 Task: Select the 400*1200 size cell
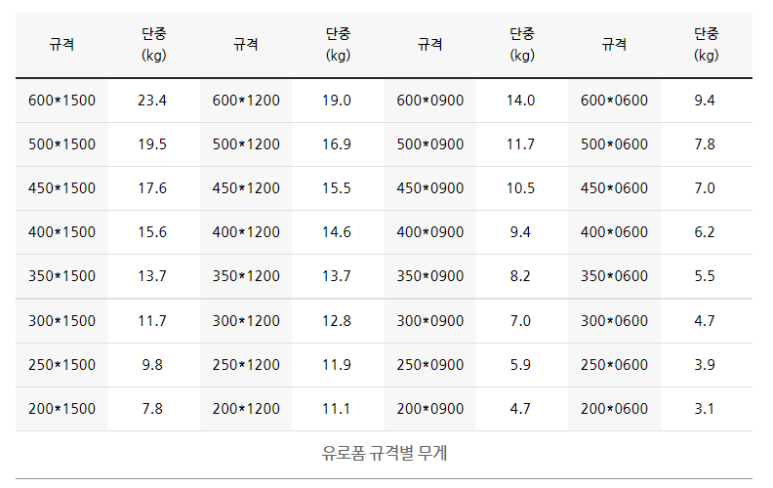click(x=246, y=232)
